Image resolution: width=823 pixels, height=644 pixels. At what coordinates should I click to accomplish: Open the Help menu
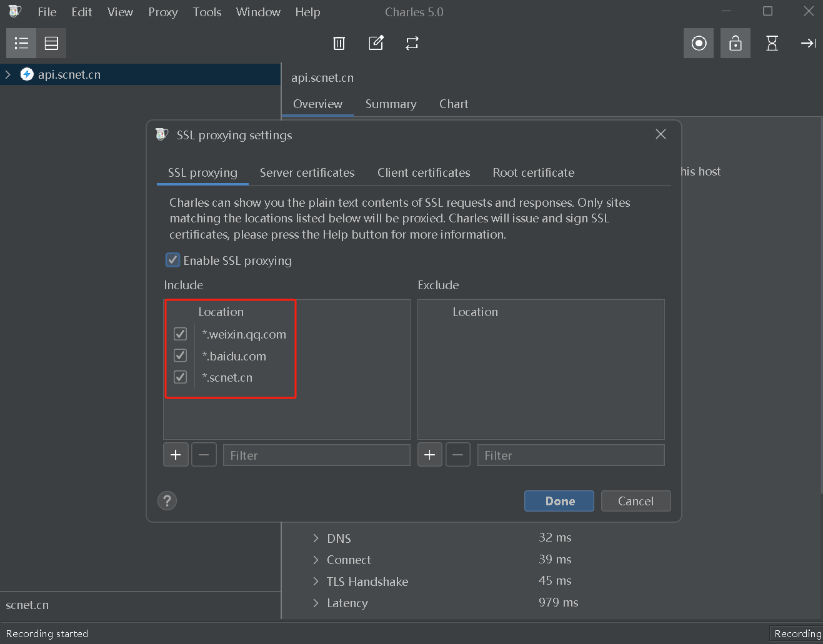tap(307, 12)
